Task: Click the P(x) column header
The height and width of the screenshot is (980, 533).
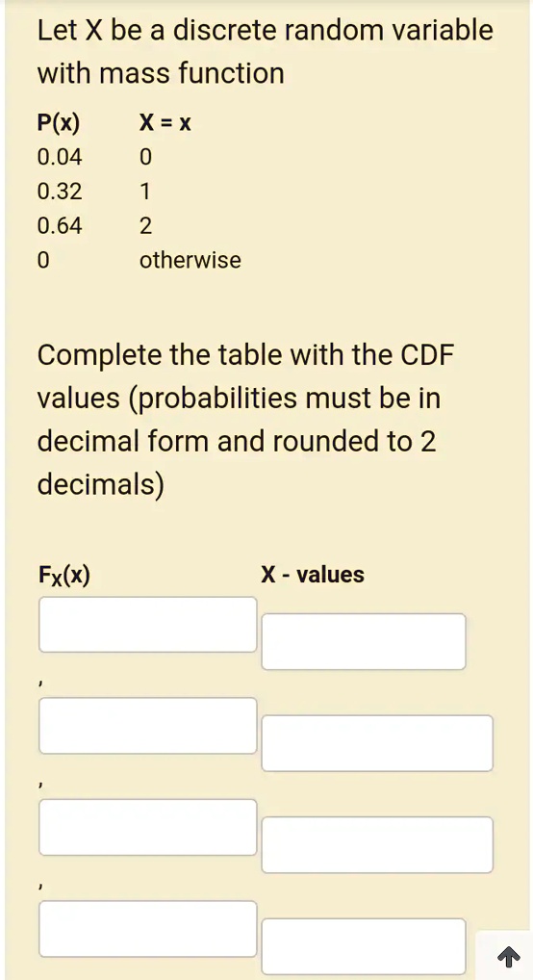Action: pos(59,123)
